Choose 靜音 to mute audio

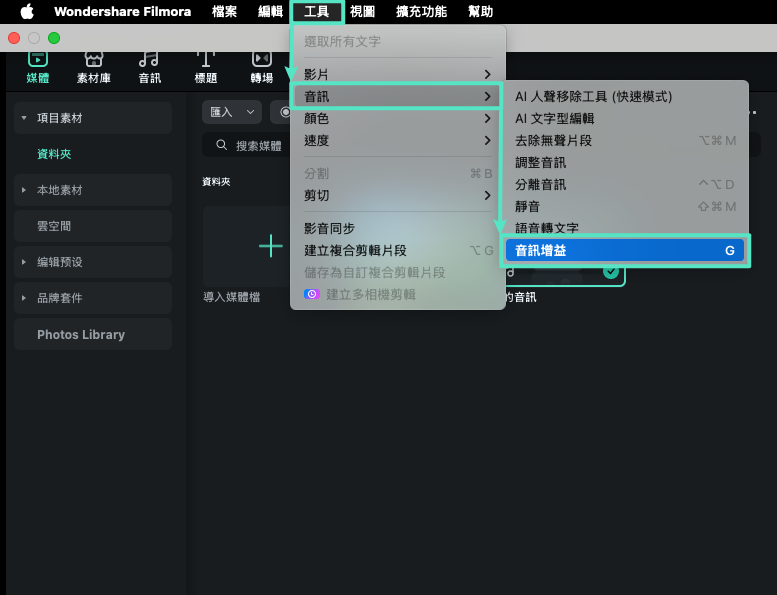[x=625, y=206]
